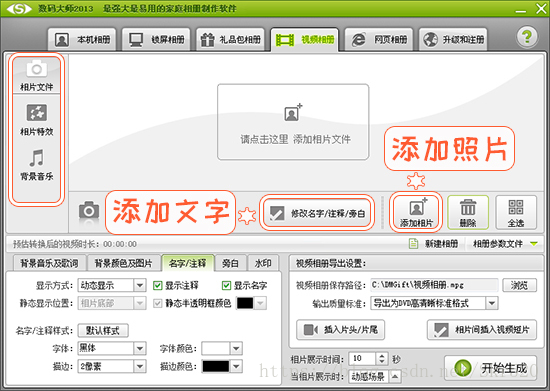Image resolution: width=550 pixels, height=391 pixels.
Task: Switch to the 本机相册 tab
Action: point(82,39)
